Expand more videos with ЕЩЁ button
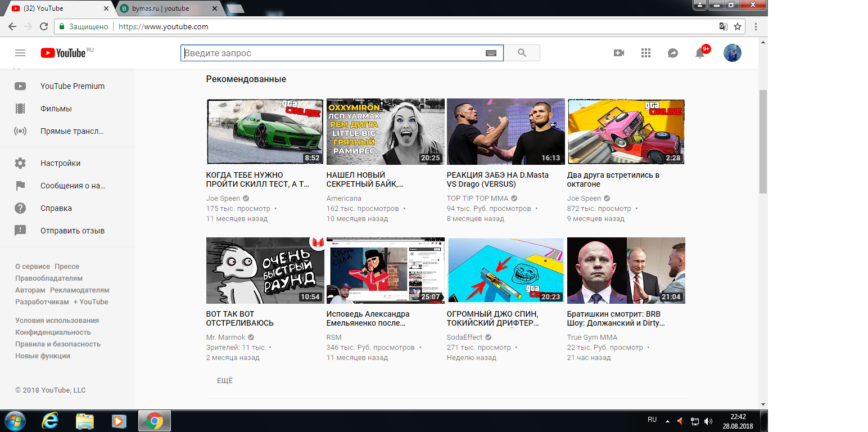 (225, 381)
